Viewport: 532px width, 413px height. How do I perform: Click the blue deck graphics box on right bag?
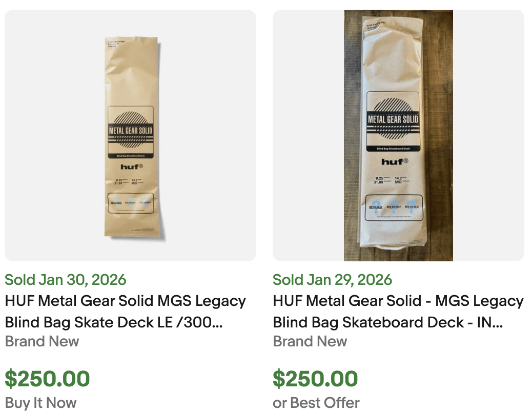394,206
